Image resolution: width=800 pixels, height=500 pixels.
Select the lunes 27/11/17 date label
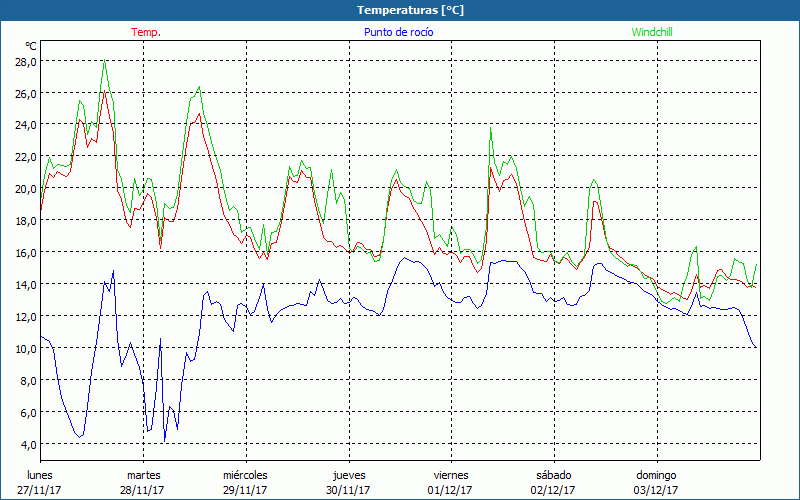point(40,482)
